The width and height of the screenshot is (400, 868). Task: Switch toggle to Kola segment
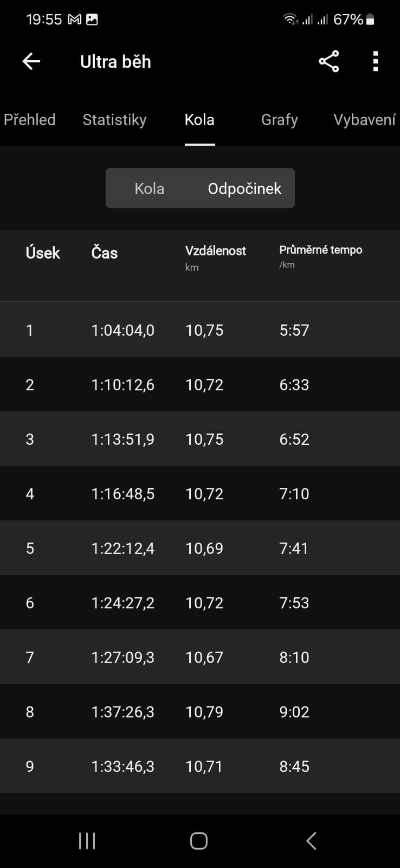[150, 188]
